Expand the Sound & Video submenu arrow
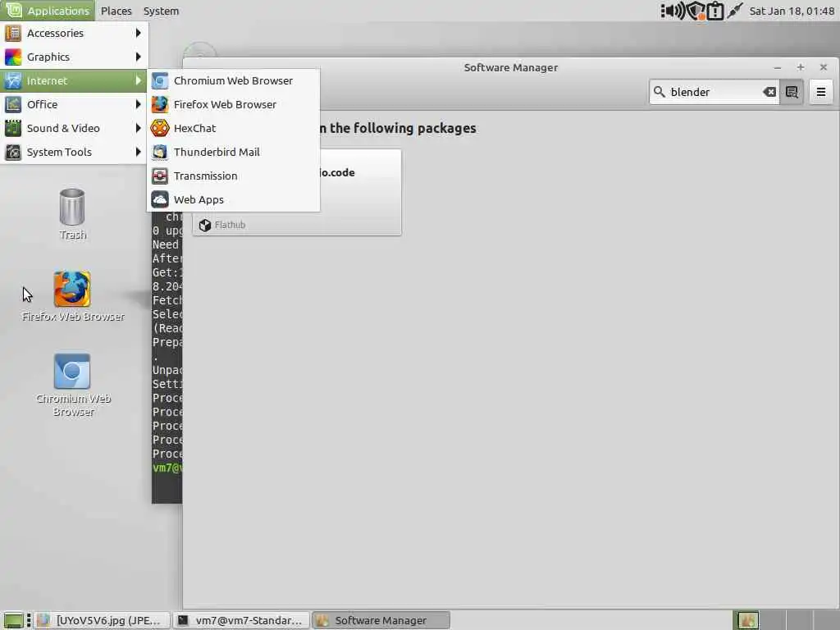Viewport: 840px width, 630px height. tap(138, 128)
